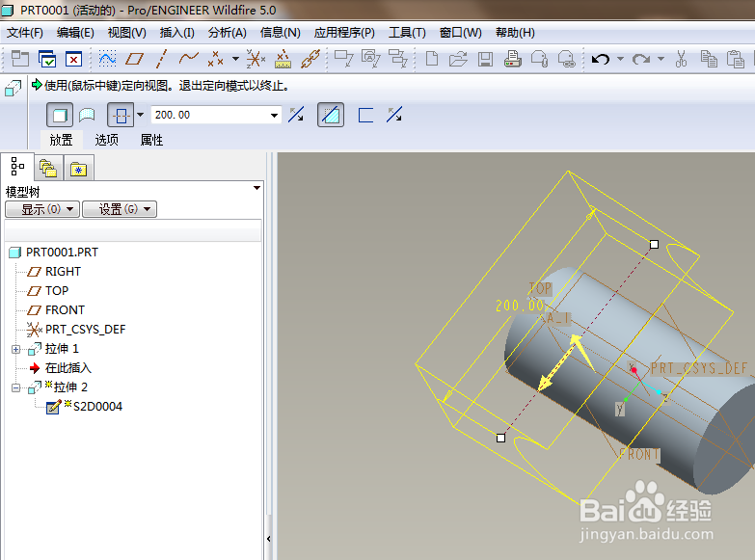The width and height of the screenshot is (755, 560).
Task: Click the save disk icon
Action: 485,59
